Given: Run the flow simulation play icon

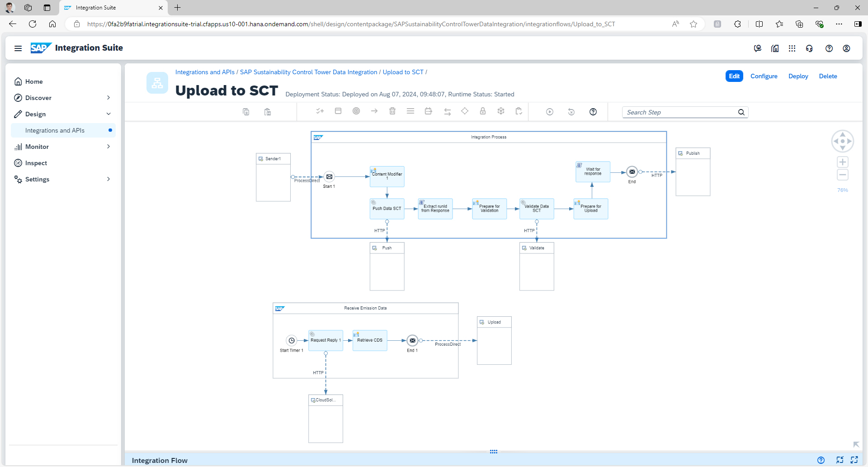Looking at the screenshot, I should (x=549, y=111).
